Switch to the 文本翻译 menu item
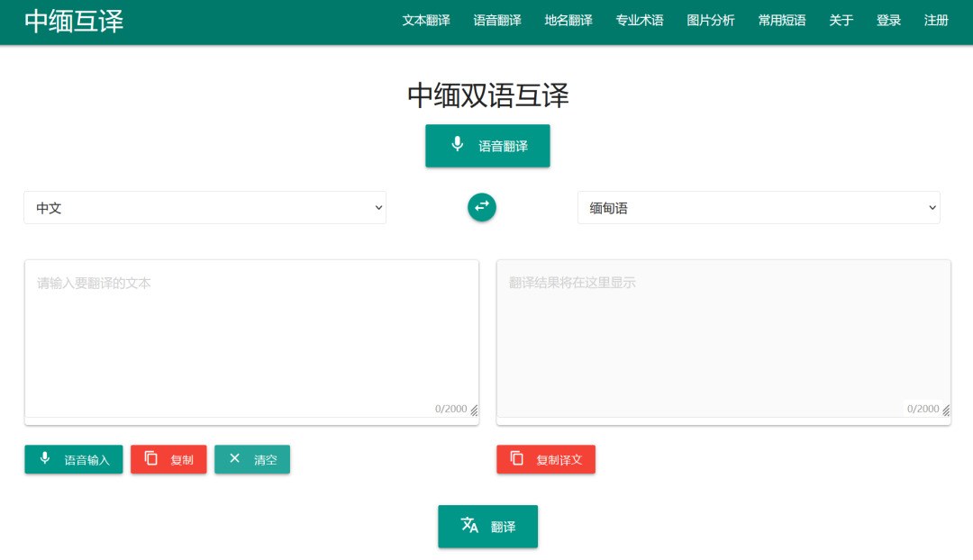The width and height of the screenshot is (973, 560). [425, 20]
